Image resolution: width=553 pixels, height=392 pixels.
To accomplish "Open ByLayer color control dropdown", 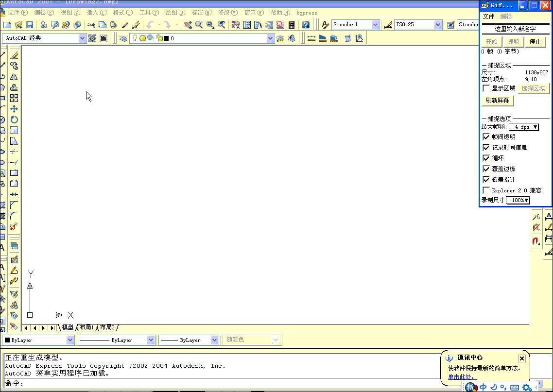I will tap(70, 340).
